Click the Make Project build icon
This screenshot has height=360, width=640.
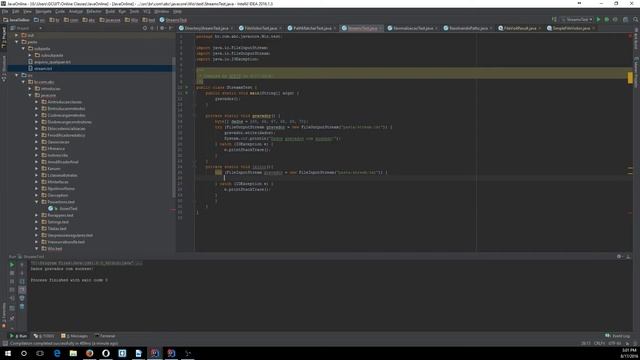coord(554,20)
